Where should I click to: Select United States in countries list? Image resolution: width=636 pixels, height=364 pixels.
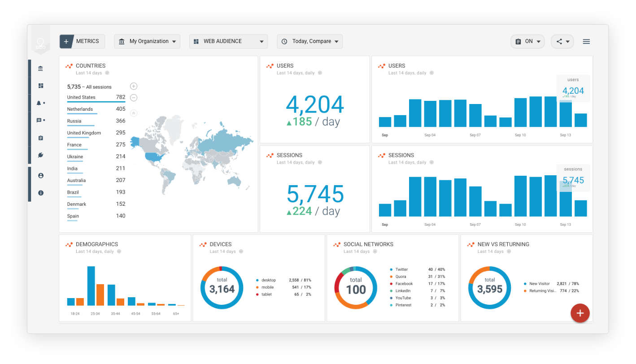[x=81, y=97]
